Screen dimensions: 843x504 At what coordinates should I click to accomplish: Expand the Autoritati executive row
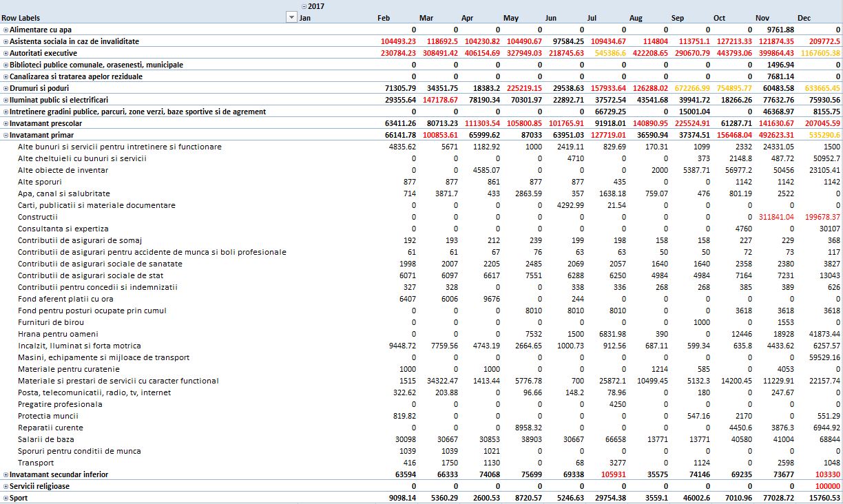click(6, 54)
